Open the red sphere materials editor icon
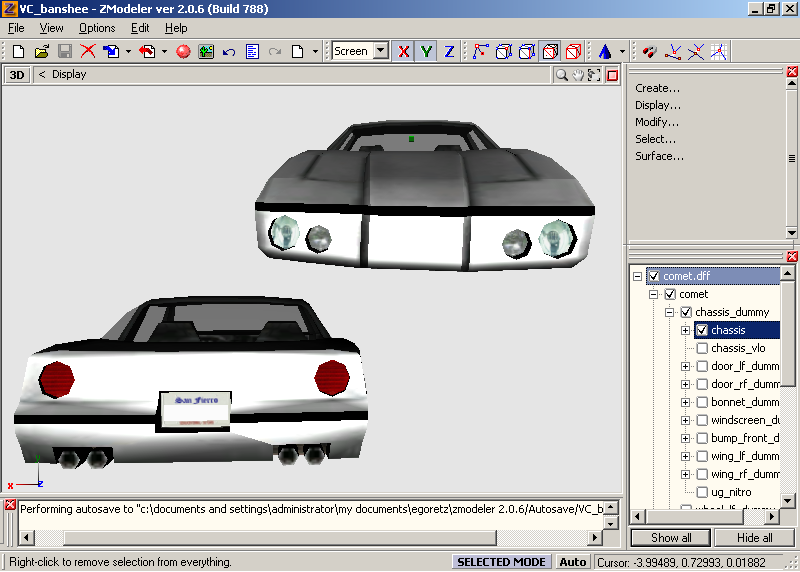800x572 pixels. (x=183, y=52)
